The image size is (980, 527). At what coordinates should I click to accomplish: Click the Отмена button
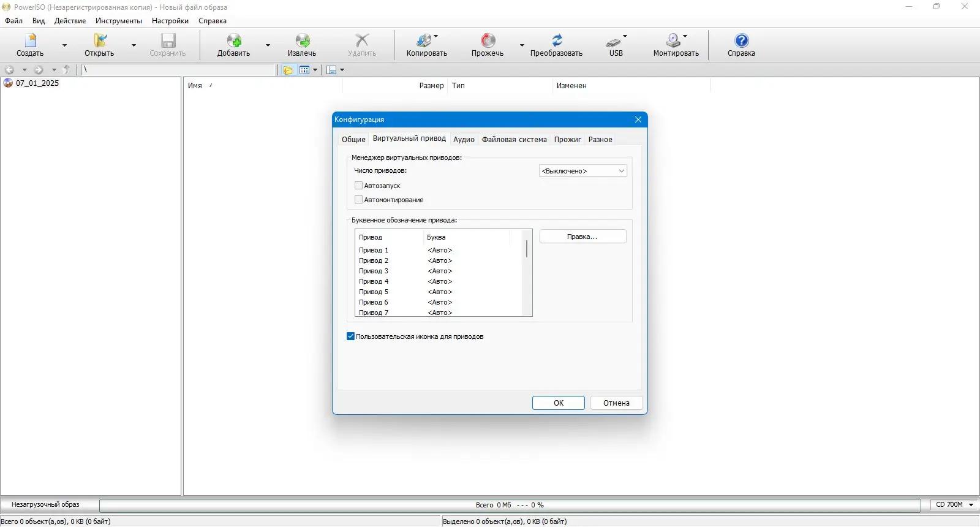(x=616, y=403)
